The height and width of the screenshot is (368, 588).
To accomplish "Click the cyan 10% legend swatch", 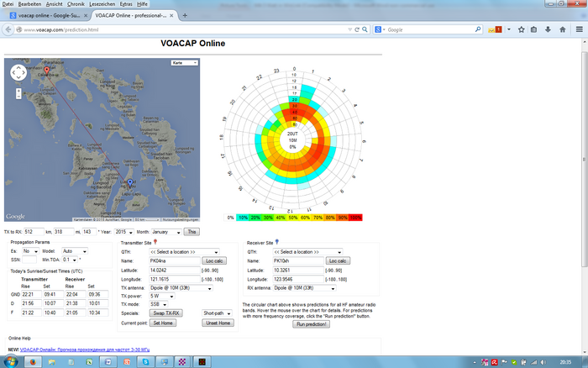I will (x=243, y=218).
